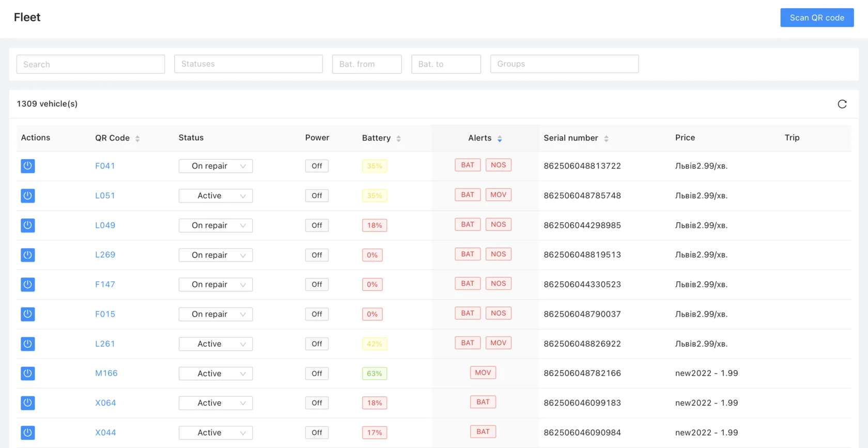Click 63% battery badge for M166
The height and width of the screenshot is (448, 868).
pos(375,374)
